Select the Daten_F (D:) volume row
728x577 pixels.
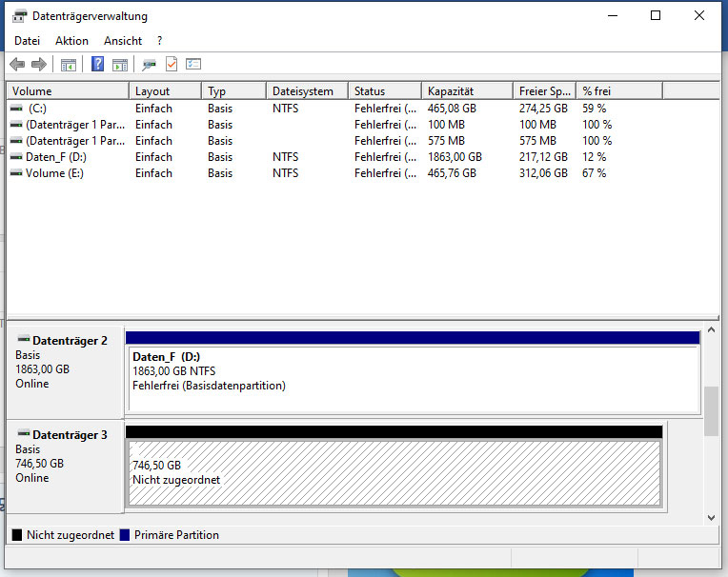(334, 157)
